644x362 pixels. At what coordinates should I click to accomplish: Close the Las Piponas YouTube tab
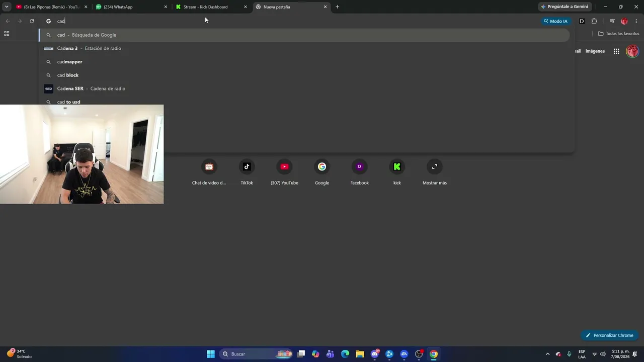tap(86, 7)
